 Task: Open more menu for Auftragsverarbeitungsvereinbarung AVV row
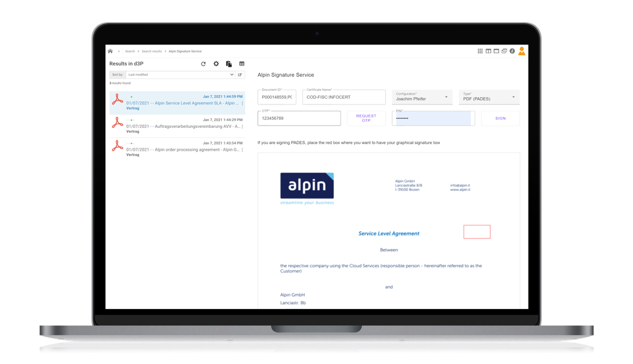(x=242, y=127)
